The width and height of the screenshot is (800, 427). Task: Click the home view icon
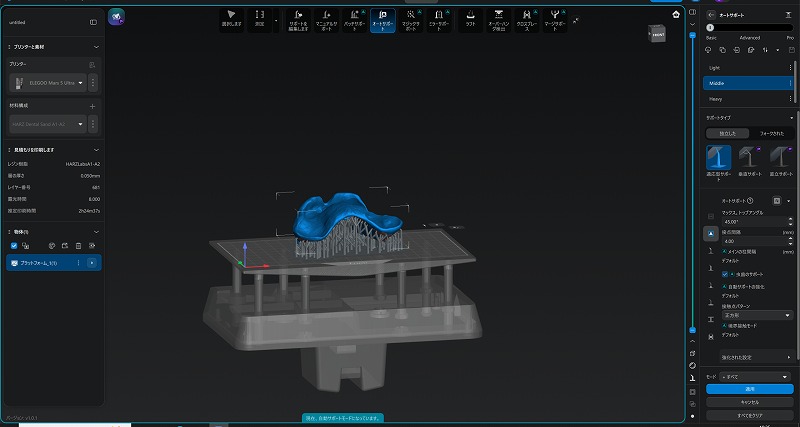(676, 14)
